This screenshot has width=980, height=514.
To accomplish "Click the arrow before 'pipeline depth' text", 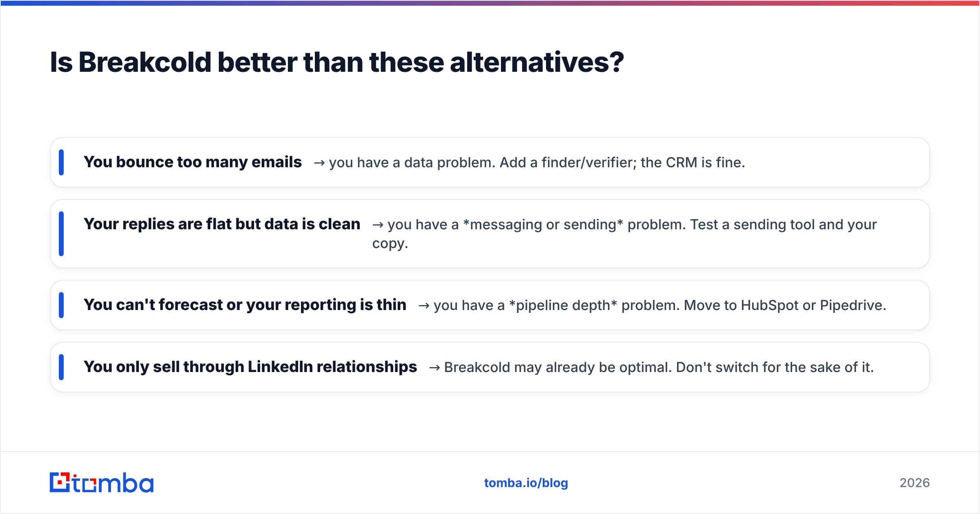I will click(424, 306).
